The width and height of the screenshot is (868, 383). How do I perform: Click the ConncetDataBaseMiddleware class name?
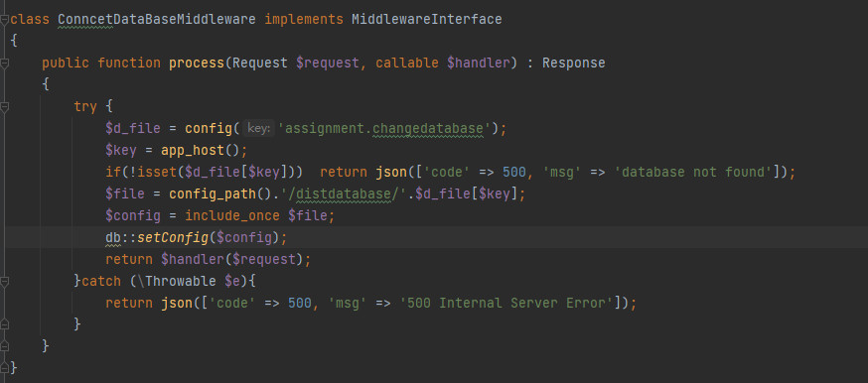coord(157,19)
